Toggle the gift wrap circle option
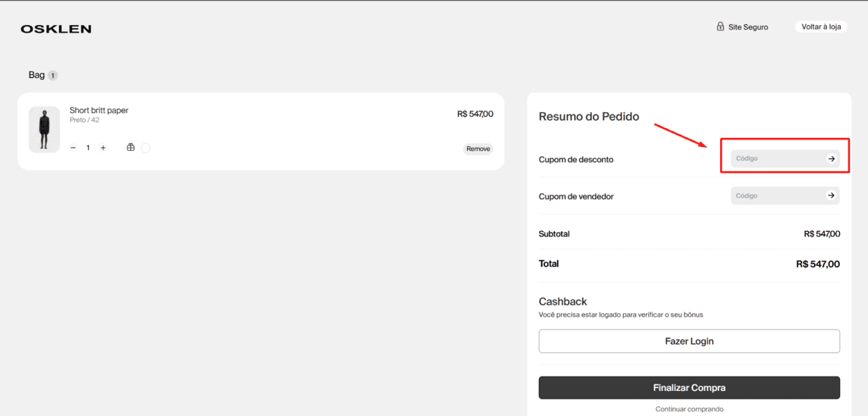The height and width of the screenshot is (416, 868). tap(146, 148)
